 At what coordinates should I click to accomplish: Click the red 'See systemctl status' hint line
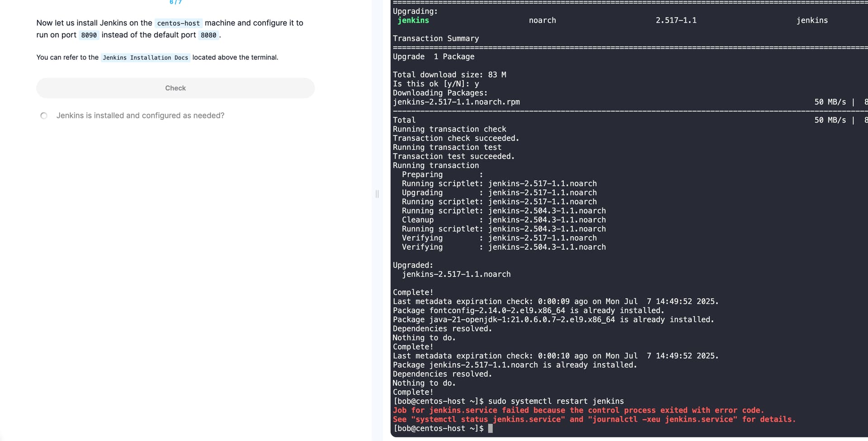(594, 419)
